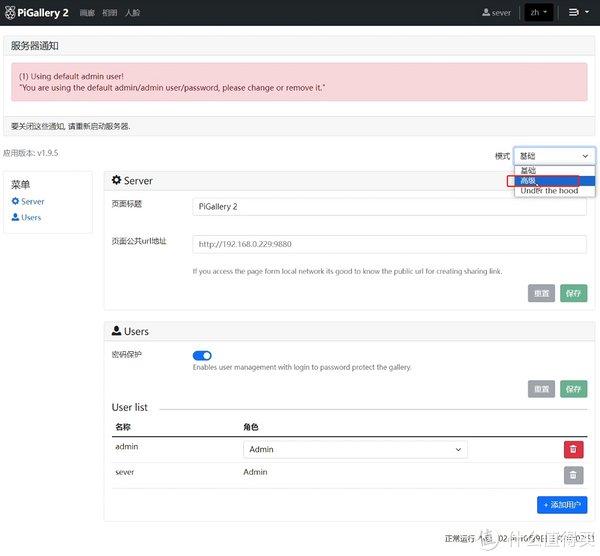Open the hamburger menu in navbar

[578, 13]
